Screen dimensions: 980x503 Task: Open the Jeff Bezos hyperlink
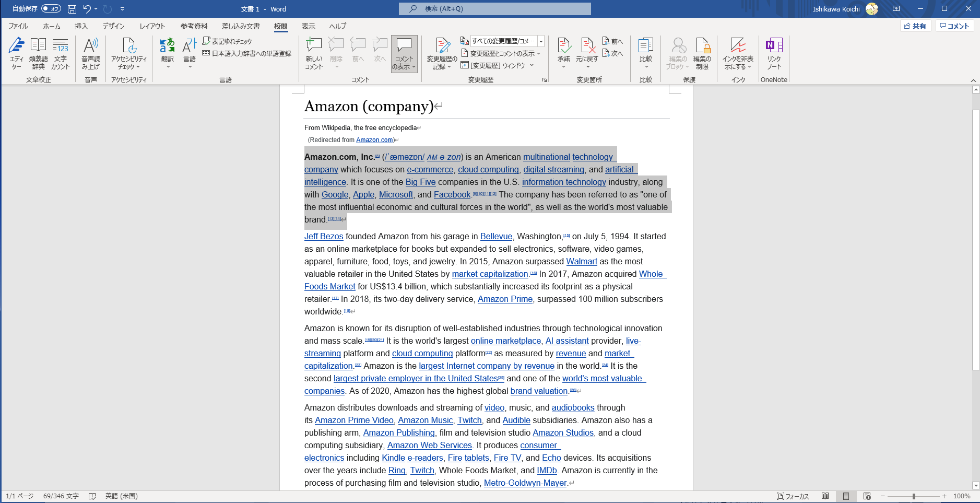[324, 237]
